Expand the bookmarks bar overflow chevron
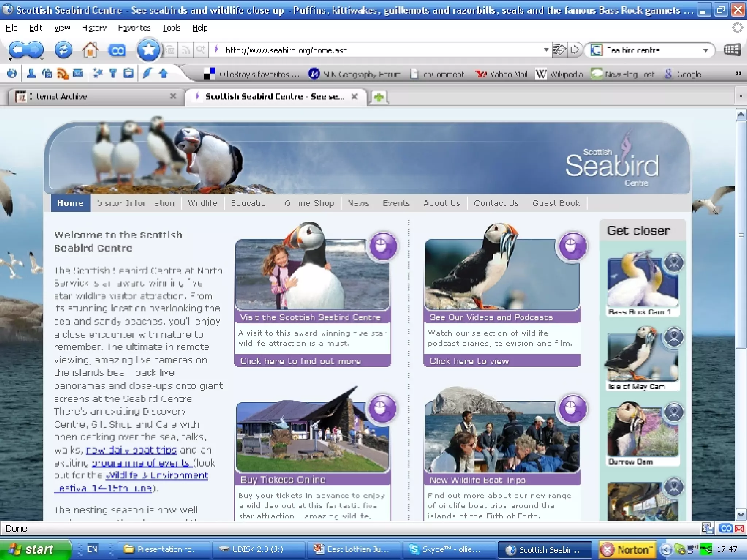The image size is (747, 560). [738, 74]
